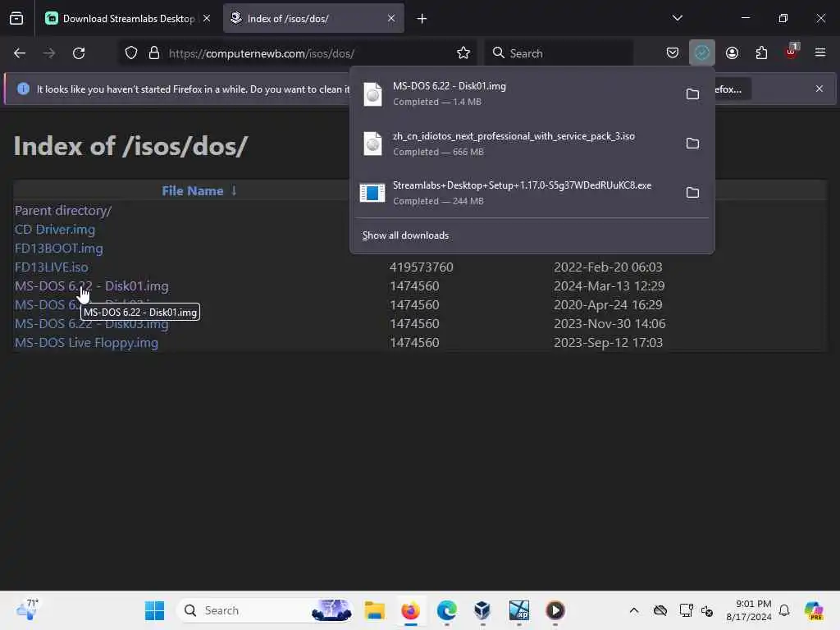840x630 pixels.
Task: Open downloaded MS-DOS 6.22 Disk01.img entry
Action: point(517,94)
